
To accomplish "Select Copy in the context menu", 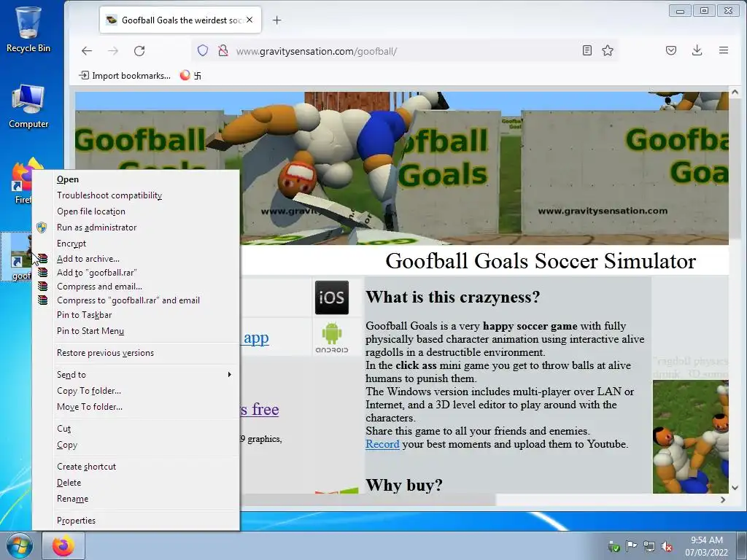I will (136, 445).
